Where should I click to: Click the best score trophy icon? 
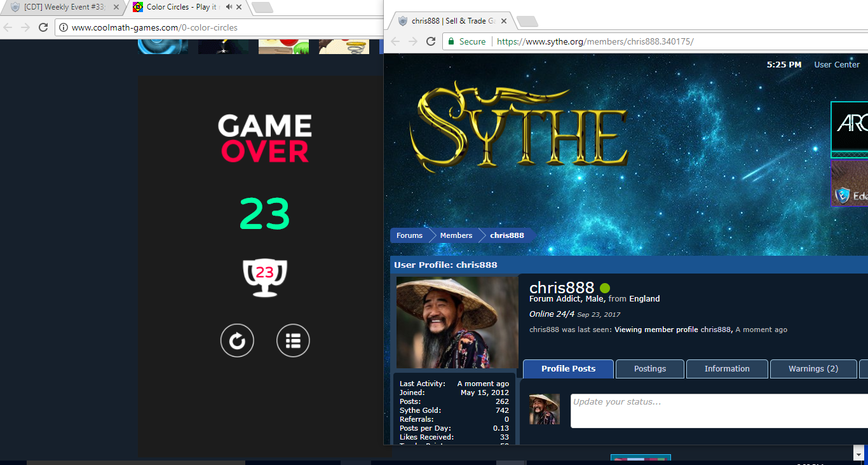tap(265, 277)
